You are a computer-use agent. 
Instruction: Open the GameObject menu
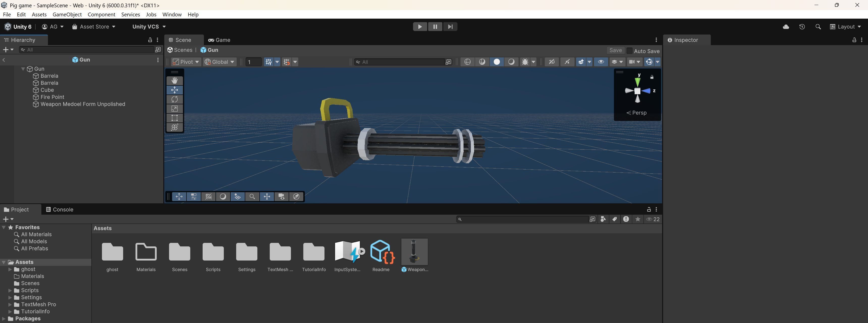coord(67,14)
